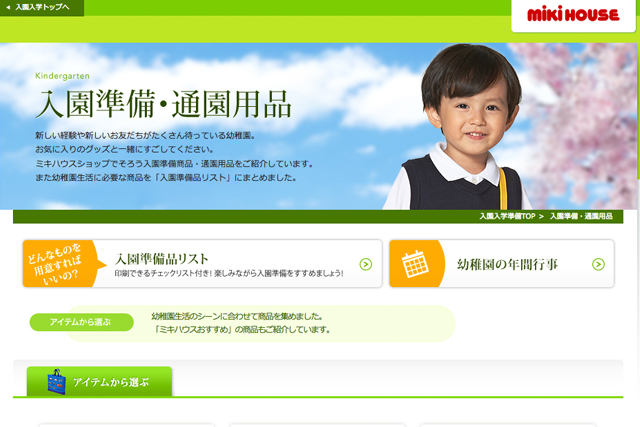640x427 pixels.
Task: Click the Kindergarten label above the heading
Action: coord(62,76)
